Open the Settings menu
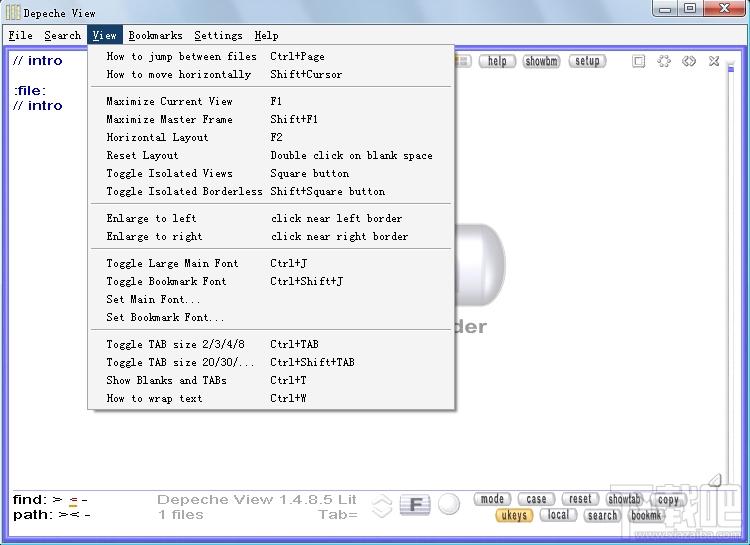 pyautogui.click(x=218, y=35)
